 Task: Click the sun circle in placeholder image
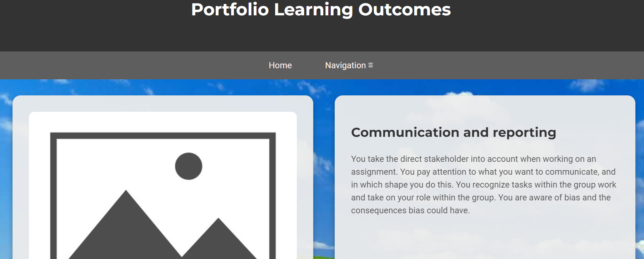point(189,166)
